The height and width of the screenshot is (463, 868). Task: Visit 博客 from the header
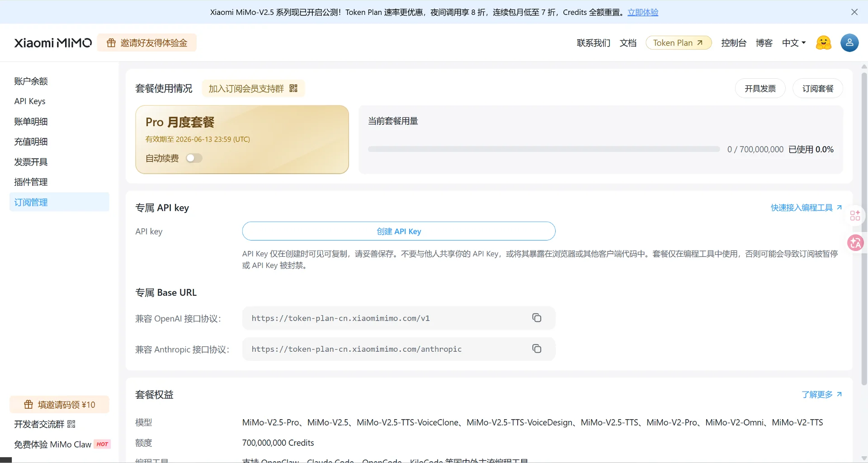point(764,43)
